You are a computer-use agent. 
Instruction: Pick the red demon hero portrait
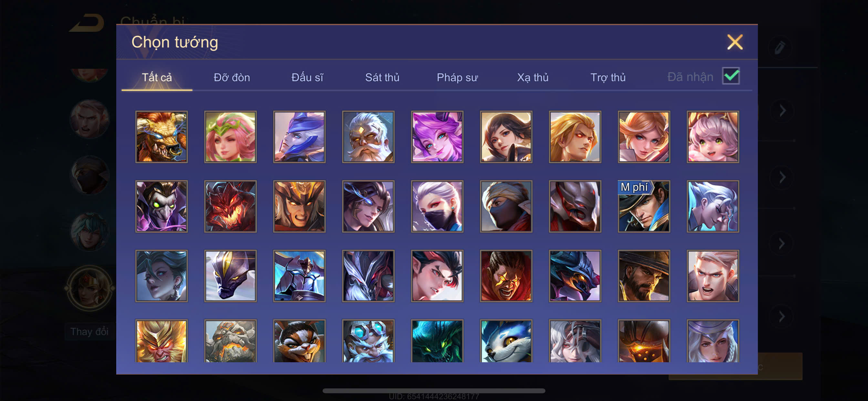pos(230,206)
